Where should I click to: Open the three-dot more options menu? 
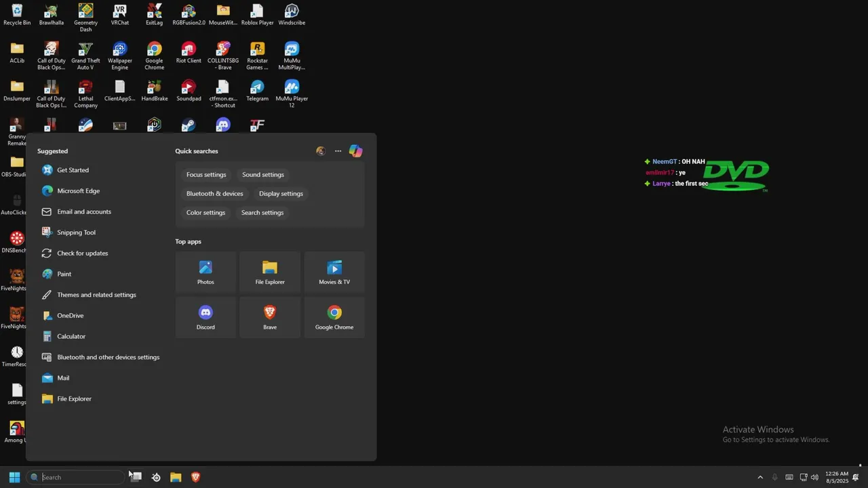[x=338, y=151]
